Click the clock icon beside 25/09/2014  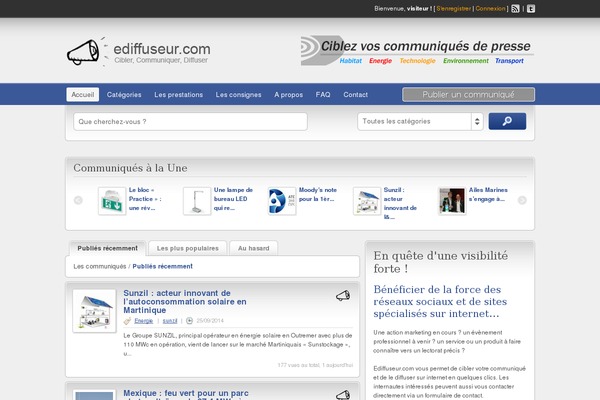[189, 321]
